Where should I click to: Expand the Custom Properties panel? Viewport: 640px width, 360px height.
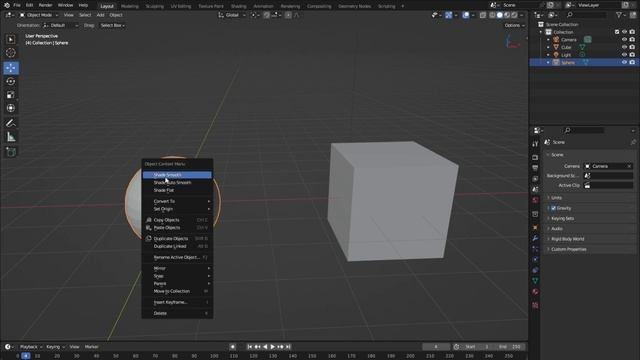click(x=590, y=249)
